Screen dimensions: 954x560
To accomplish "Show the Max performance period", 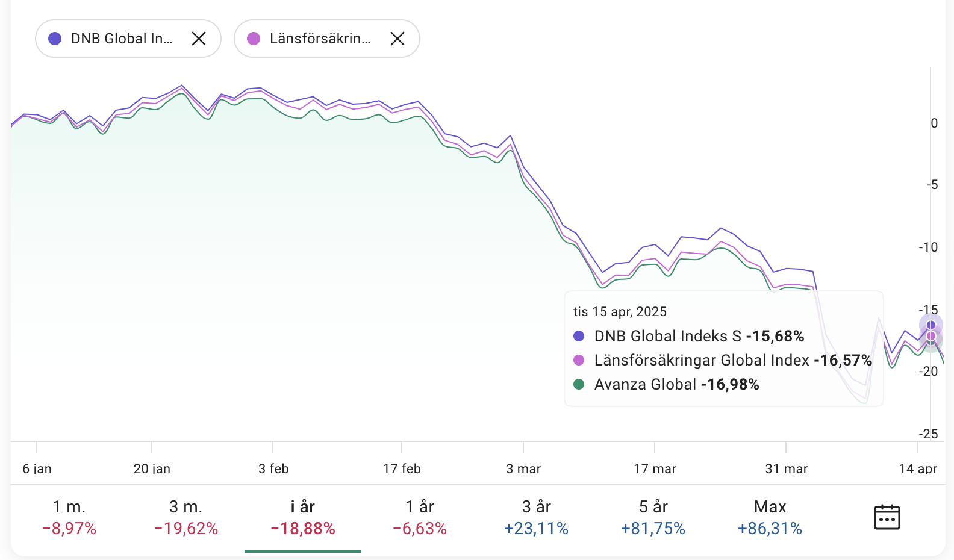I will 770,517.
